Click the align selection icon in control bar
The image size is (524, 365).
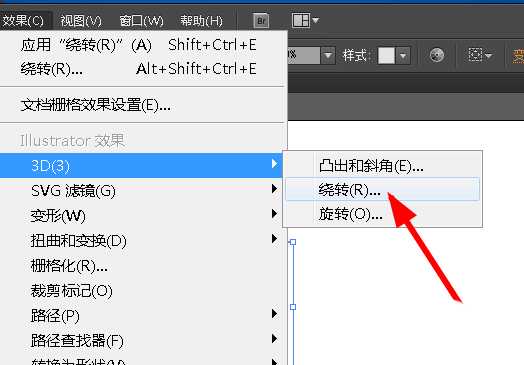click(x=476, y=55)
